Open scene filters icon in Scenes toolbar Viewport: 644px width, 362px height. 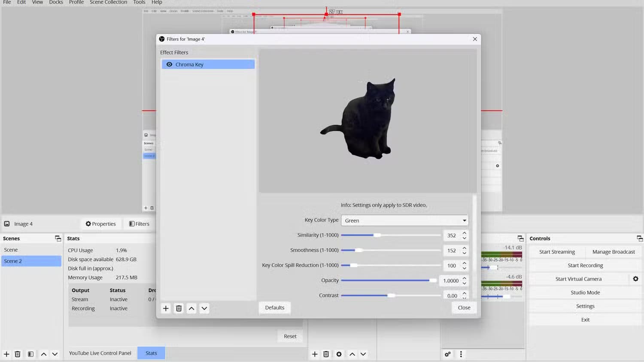[x=30, y=354]
